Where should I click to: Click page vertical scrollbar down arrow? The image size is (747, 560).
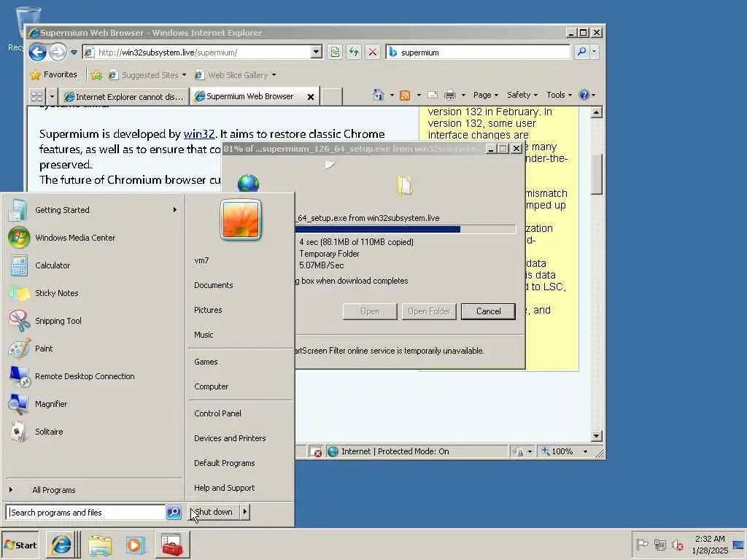[597, 436]
